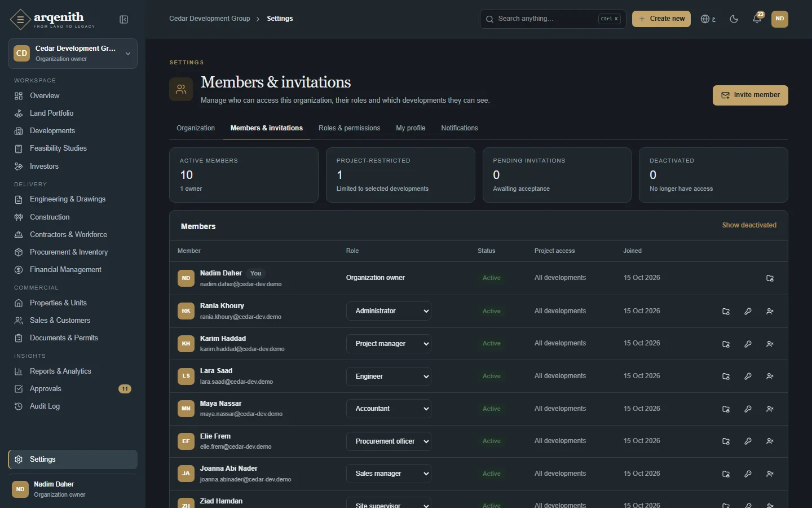The image size is (812, 508).
Task: Open Joanna Abi Nader's Sales manager dropdown
Action: coord(389,474)
